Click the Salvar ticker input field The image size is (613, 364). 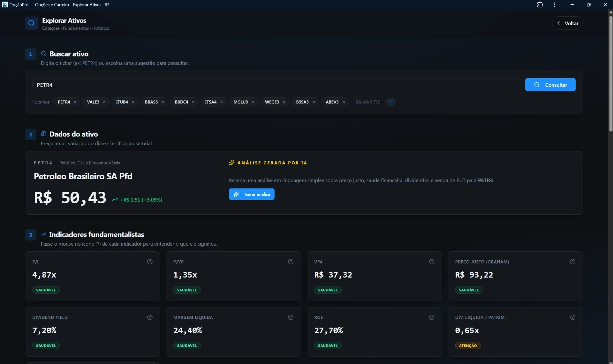[368, 102]
